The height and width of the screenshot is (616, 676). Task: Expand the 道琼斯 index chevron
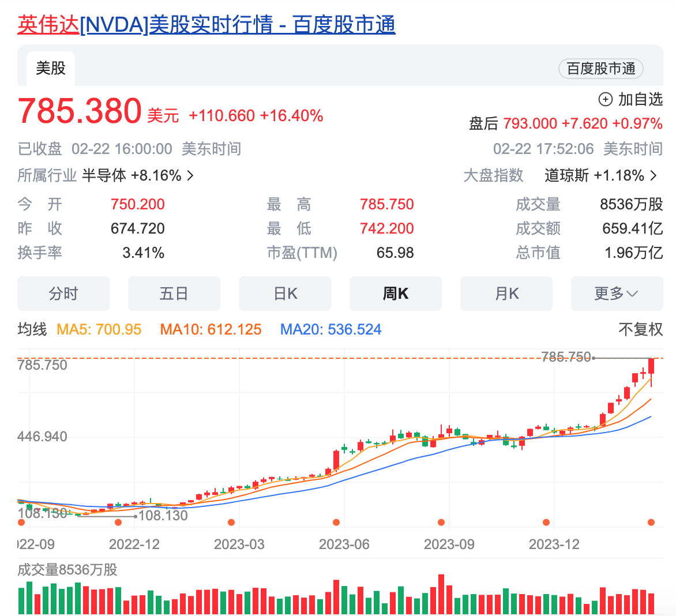click(x=654, y=175)
